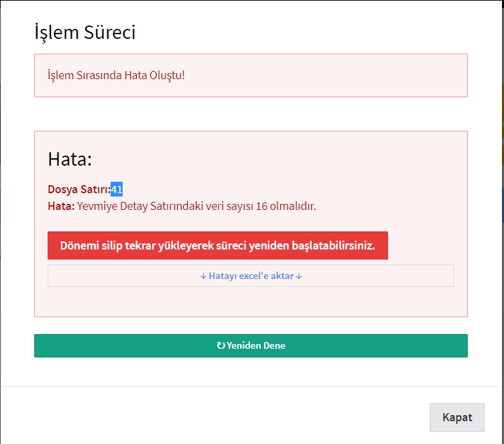Click the Yeniden Dene button

pos(251,345)
